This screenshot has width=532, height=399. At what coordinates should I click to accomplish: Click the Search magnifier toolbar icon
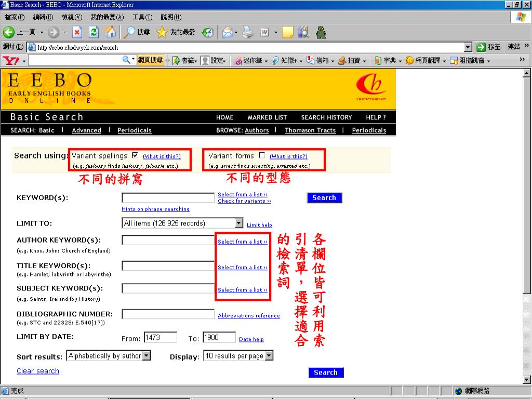[129, 32]
